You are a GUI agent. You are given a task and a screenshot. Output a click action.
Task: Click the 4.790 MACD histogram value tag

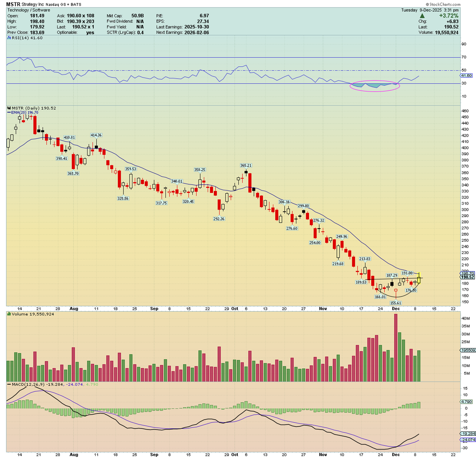click(467, 402)
